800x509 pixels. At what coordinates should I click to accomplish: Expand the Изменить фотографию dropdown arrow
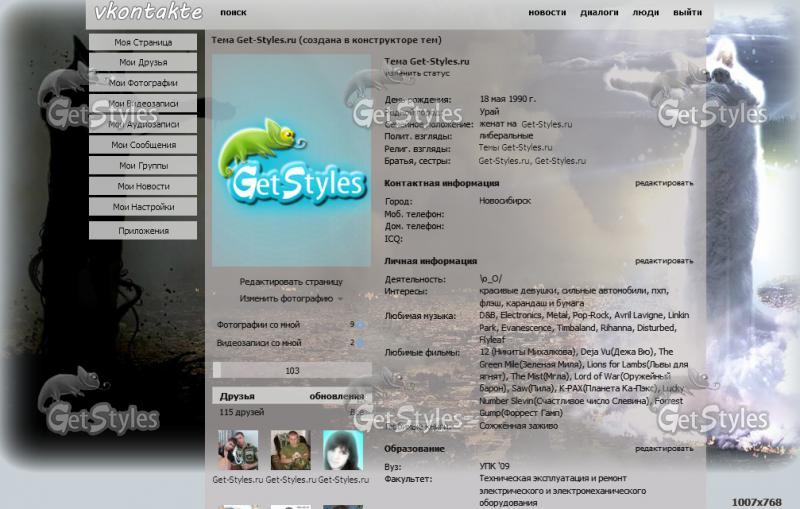[340, 299]
